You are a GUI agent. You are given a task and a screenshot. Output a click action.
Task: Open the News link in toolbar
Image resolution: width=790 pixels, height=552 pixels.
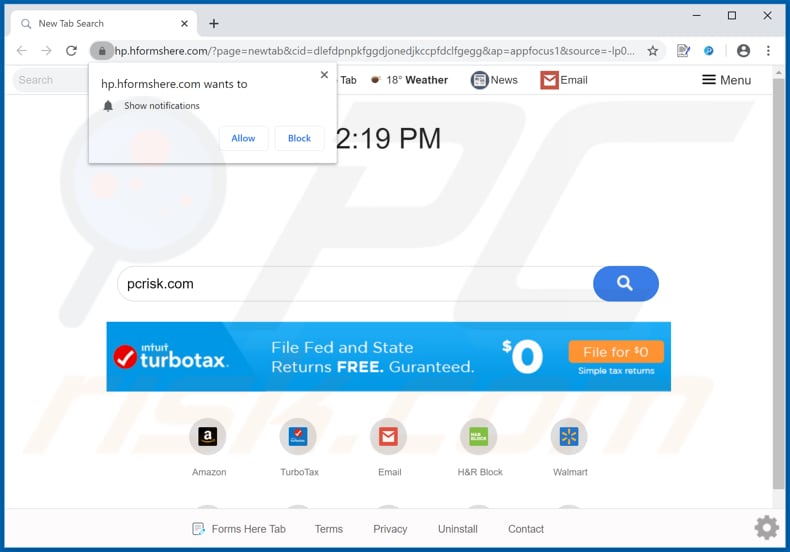494,80
